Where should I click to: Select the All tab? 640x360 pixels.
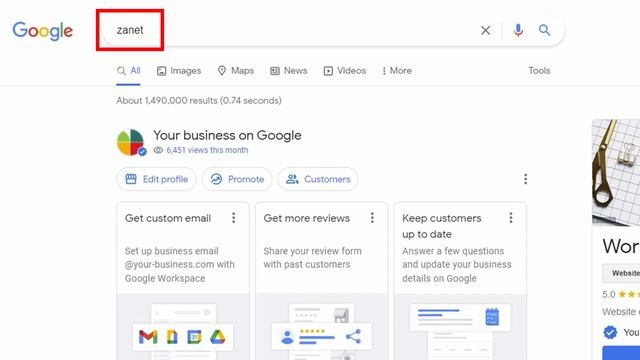click(x=129, y=71)
